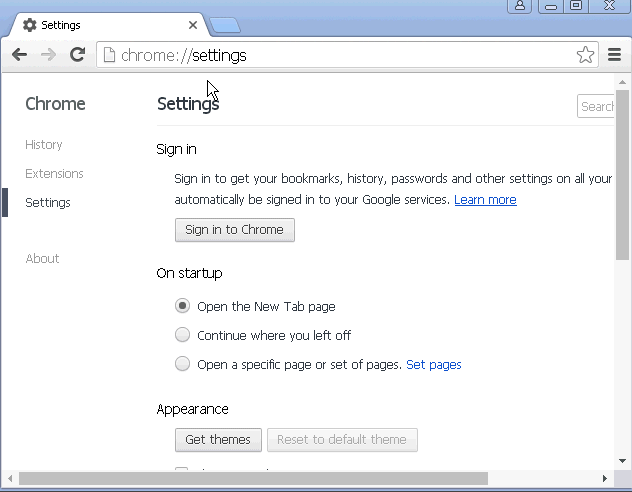This screenshot has width=632, height=492.
Task: Click the vertical scrollbar up arrow
Action: coord(623,82)
